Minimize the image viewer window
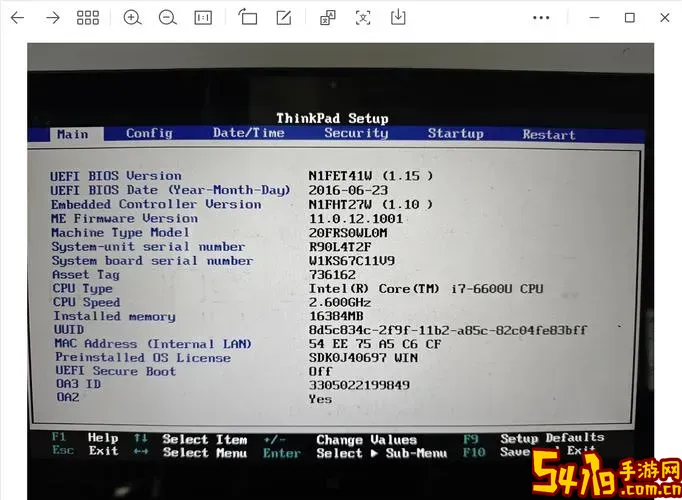682x500 pixels. point(595,18)
